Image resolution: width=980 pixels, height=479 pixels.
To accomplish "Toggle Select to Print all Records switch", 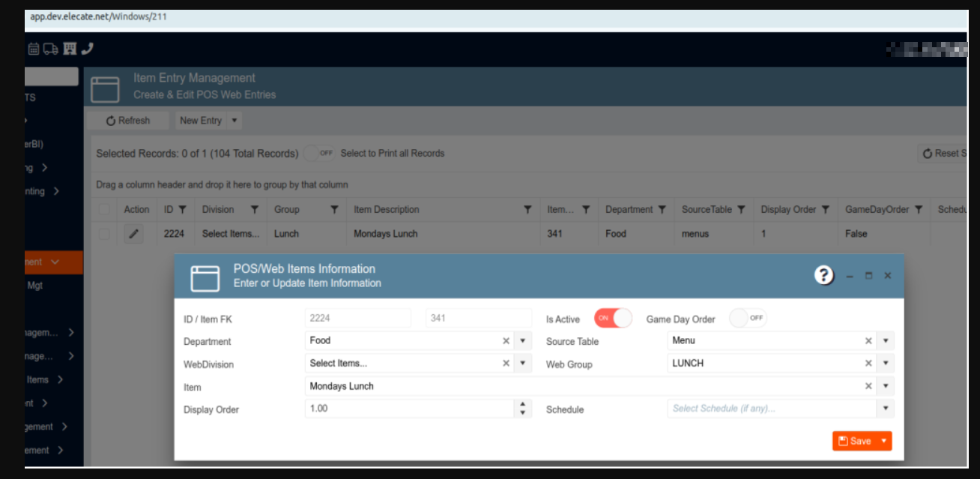I will click(319, 153).
